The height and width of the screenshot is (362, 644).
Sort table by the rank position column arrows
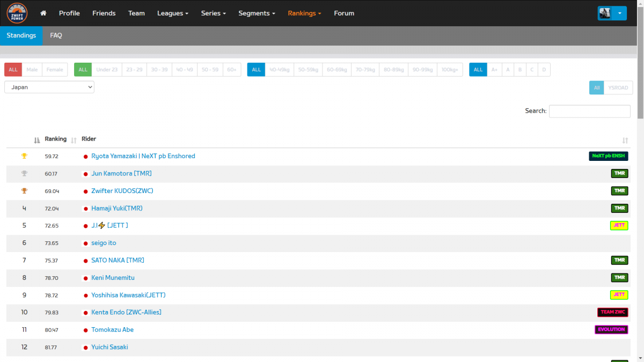click(x=37, y=140)
